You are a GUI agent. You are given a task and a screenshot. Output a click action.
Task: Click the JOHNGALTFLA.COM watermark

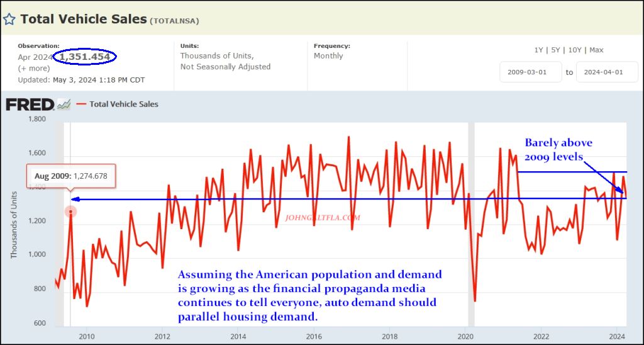point(323,218)
